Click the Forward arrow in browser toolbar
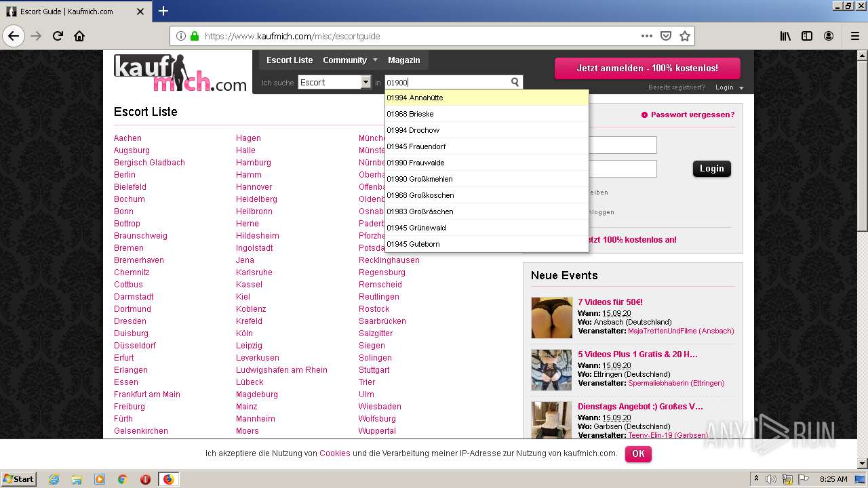The width and height of the screenshot is (868, 488). (x=36, y=36)
